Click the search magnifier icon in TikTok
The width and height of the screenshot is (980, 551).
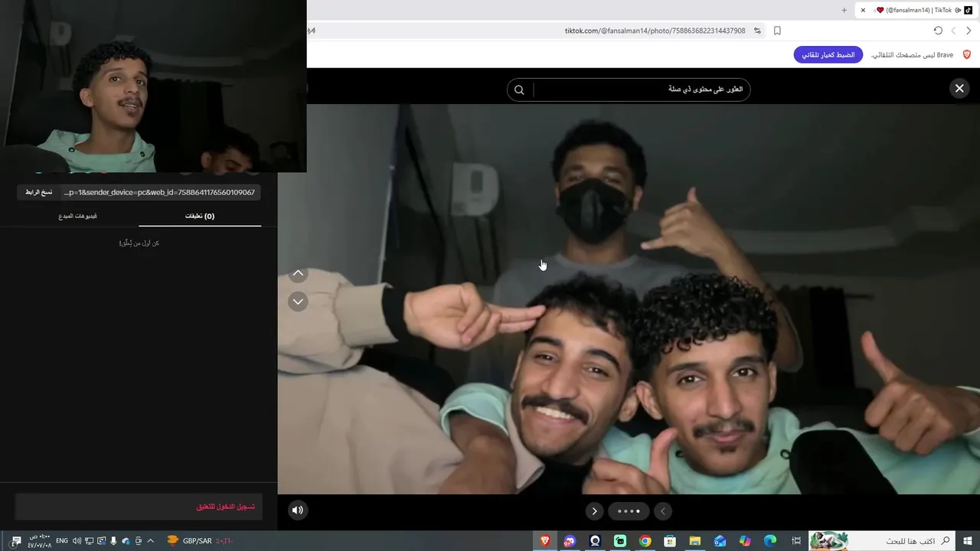[x=519, y=90]
